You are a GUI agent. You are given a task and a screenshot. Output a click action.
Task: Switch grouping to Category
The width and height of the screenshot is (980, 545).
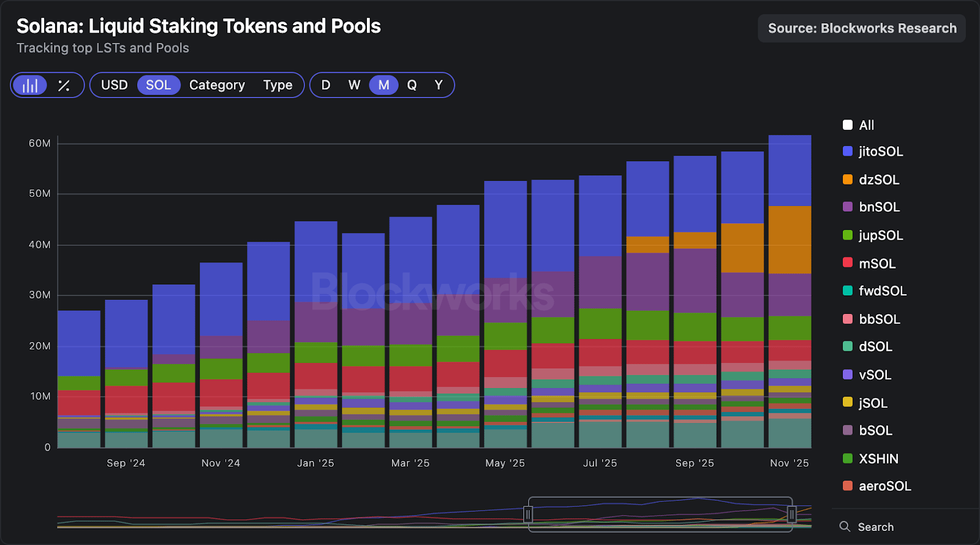pyautogui.click(x=217, y=85)
